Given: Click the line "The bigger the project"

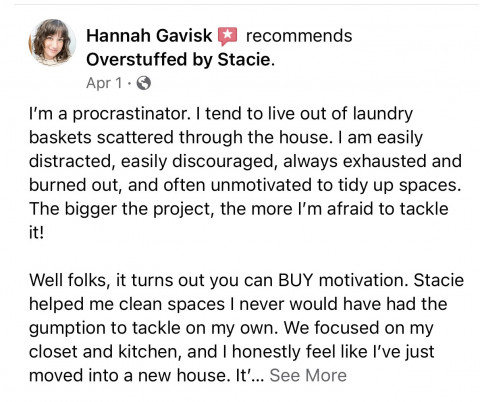Looking at the screenshot, I should [238, 209].
